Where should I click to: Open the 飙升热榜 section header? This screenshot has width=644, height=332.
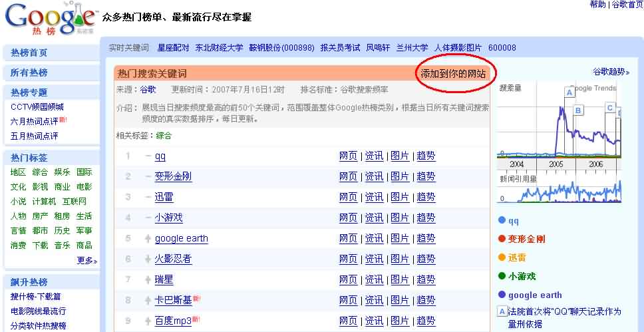click(29, 282)
